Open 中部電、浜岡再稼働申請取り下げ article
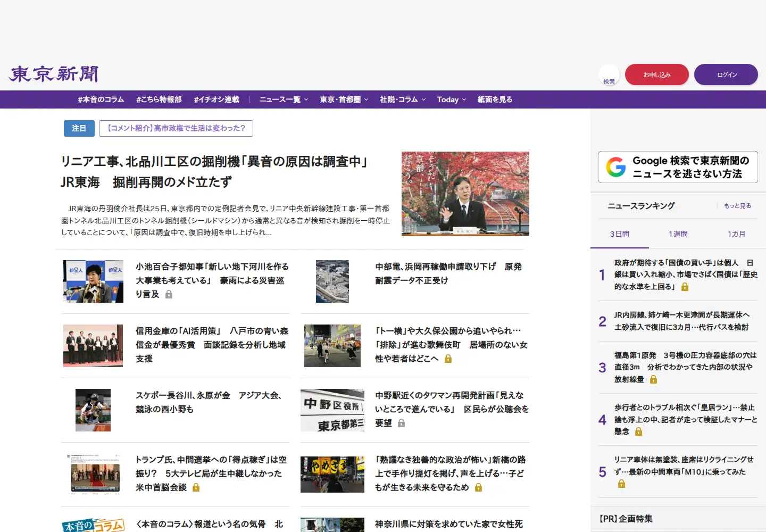 [x=448, y=273]
